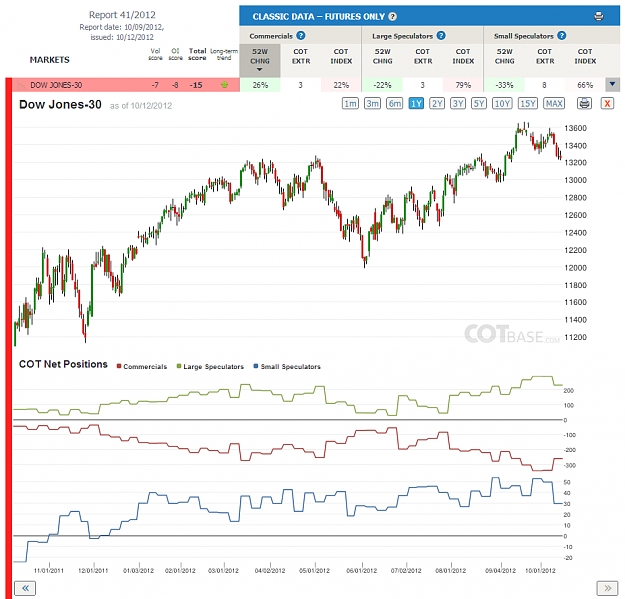The width and height of the screenshot is (625, 599).
Task: Click the 'as of 10/12/2012' date label
Action: [141, 106]
